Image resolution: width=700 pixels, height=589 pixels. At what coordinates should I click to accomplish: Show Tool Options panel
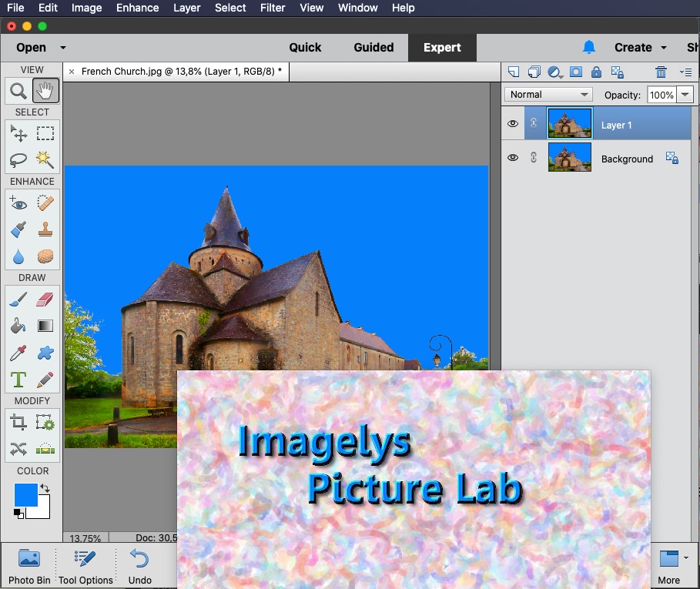85,566
